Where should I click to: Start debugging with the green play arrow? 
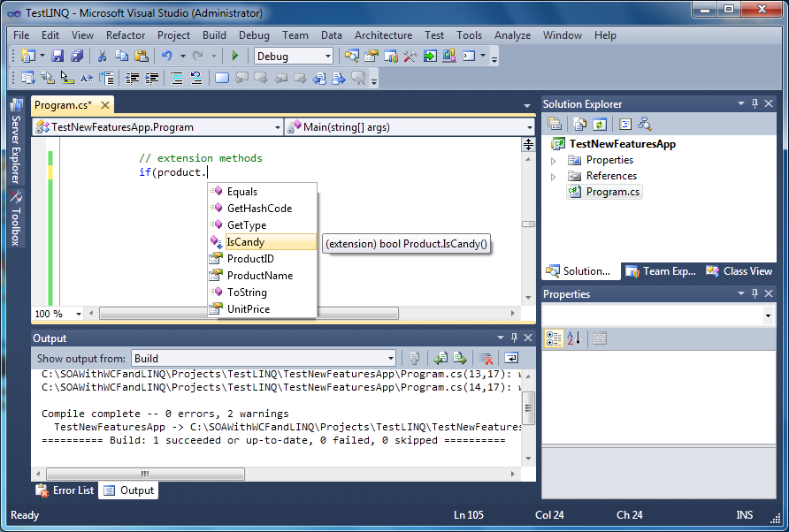(235, 56)
